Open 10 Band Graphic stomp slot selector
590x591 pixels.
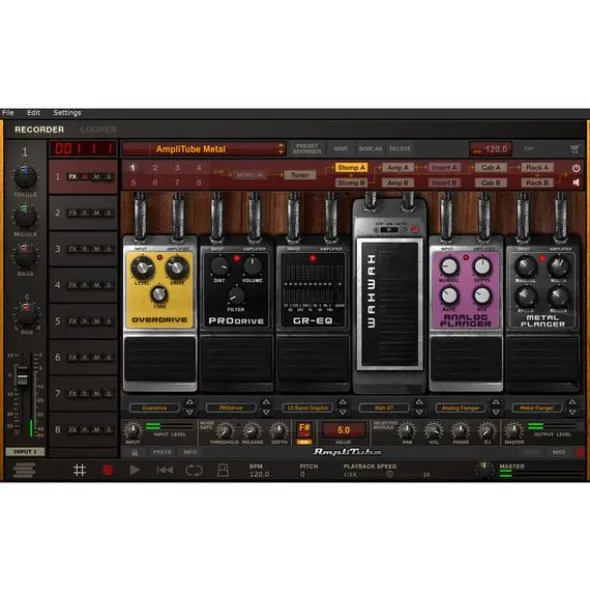point(308,408)
